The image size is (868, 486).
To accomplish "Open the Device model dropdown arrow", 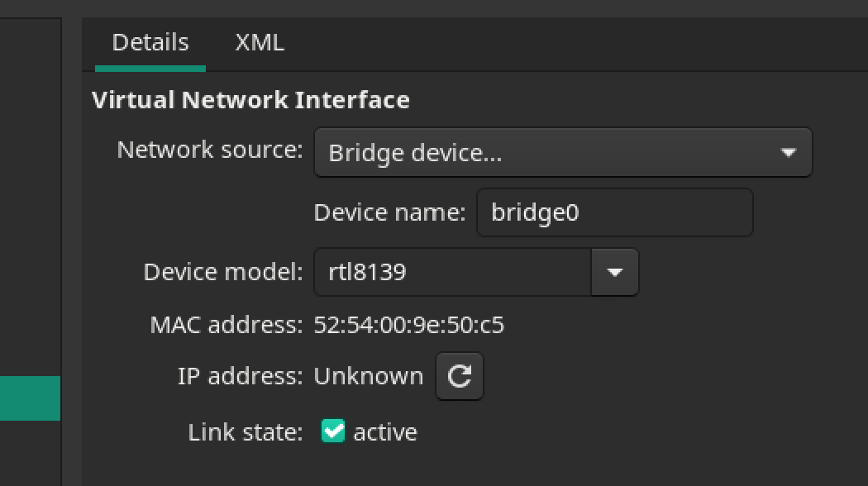I will [x=614, y=272].
